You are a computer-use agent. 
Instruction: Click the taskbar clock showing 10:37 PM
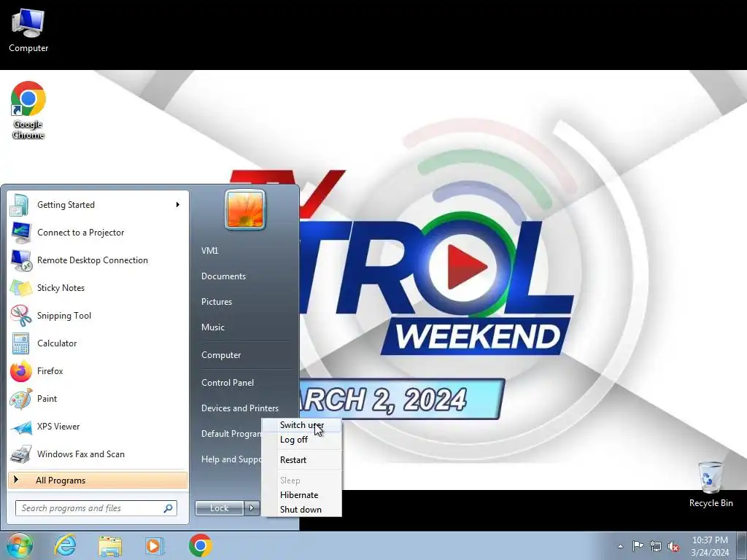(x=710, y=546)
